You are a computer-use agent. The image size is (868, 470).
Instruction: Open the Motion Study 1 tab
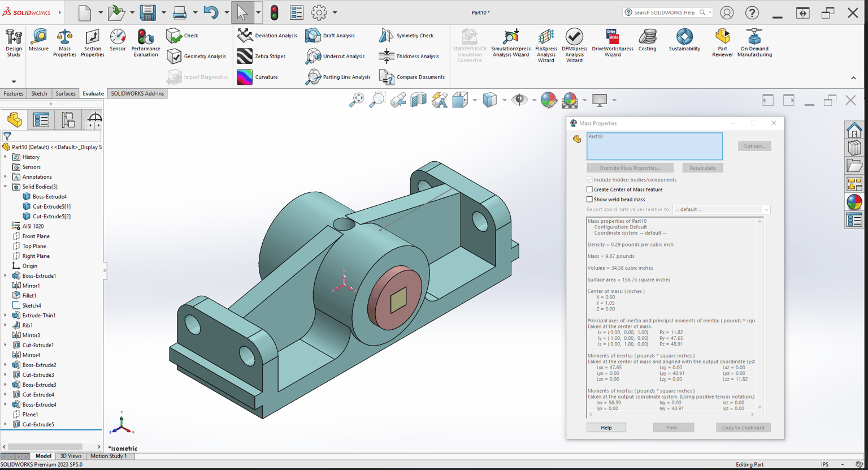(x=108, y=456)
